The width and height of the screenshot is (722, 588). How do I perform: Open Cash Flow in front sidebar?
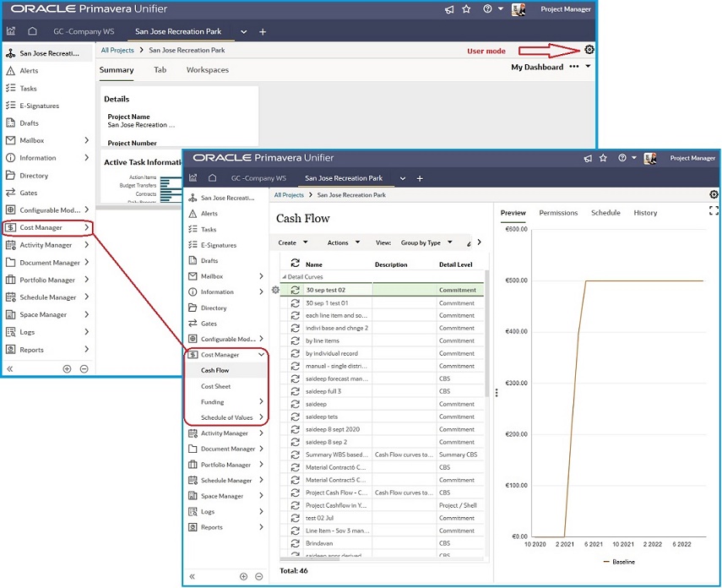pos(214,370)
